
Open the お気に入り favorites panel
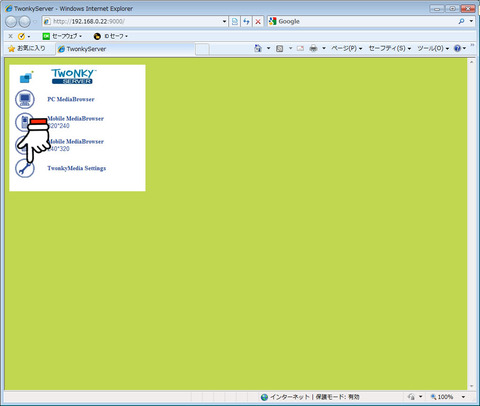click(27, 49)
